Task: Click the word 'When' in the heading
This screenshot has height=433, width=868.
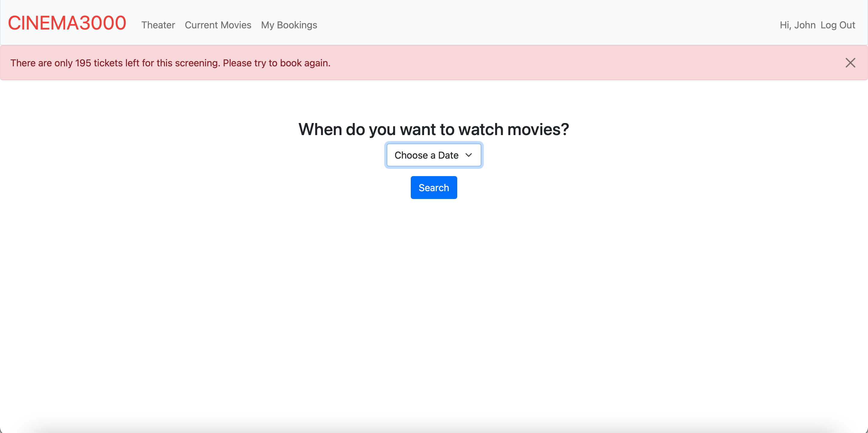Action: (320, 129)
